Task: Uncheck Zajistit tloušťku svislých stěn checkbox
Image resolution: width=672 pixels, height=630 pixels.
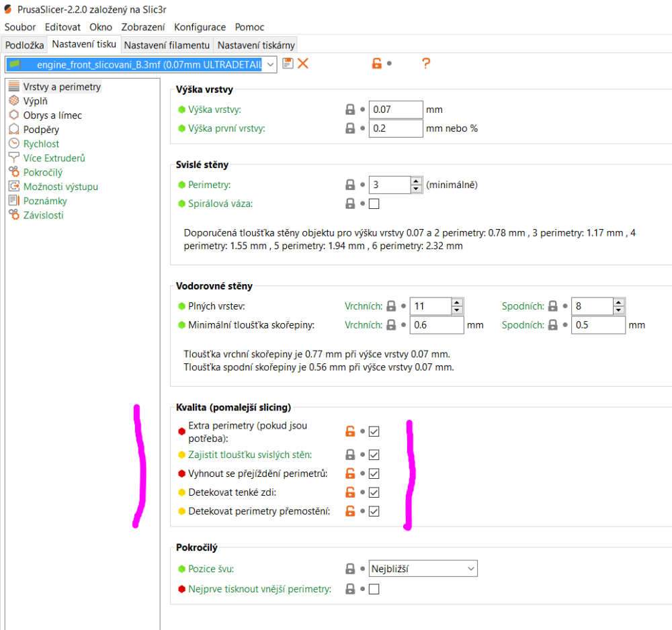Action: [374, 455]
